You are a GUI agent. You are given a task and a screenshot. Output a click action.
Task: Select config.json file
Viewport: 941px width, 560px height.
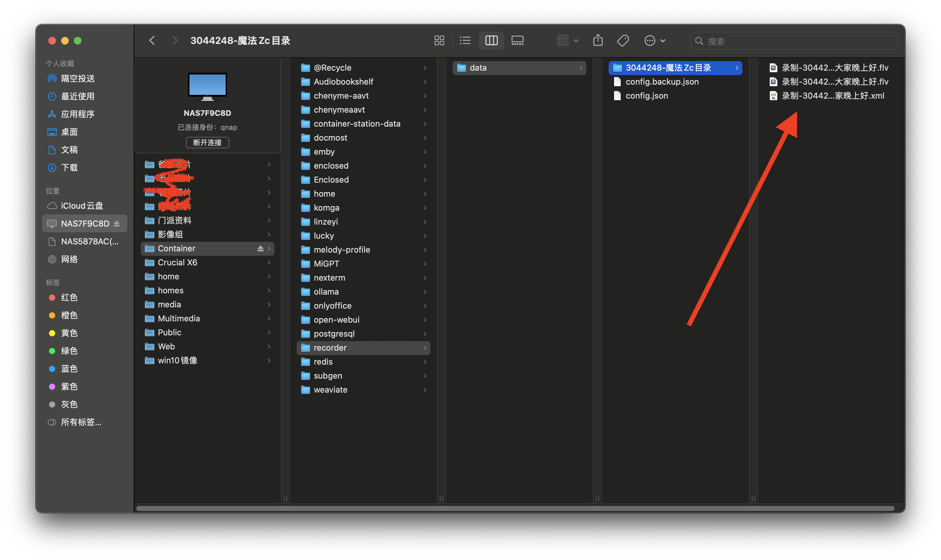tap(675, 96)
